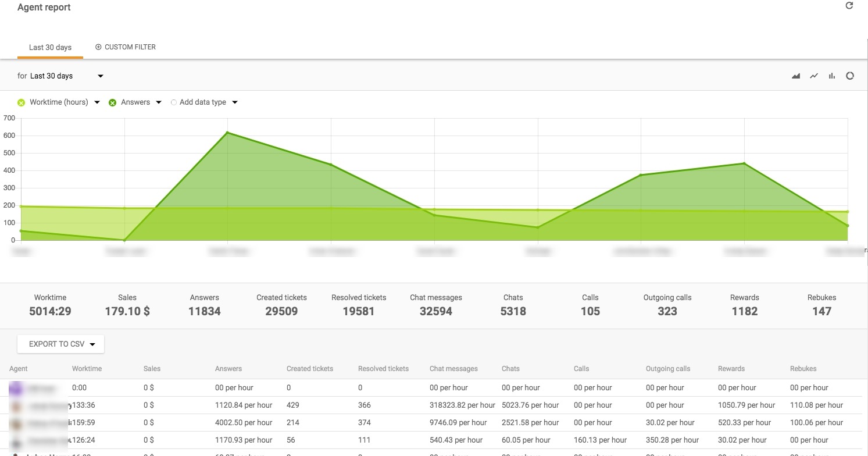The height and width of the screenshot is (456, 868).
Task: Refresh the agent report
Action: pyautogui.click(x=849, y=6)
